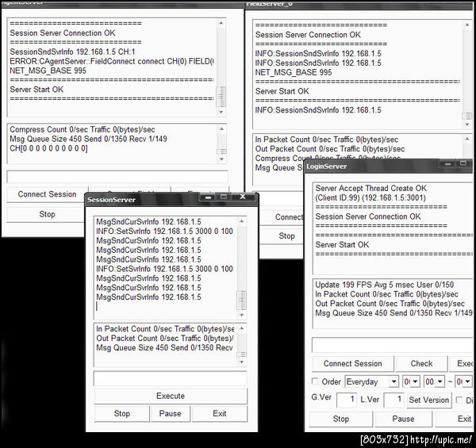Minimize the LoginServer window
476x448 pixels.
coord(447,163)
